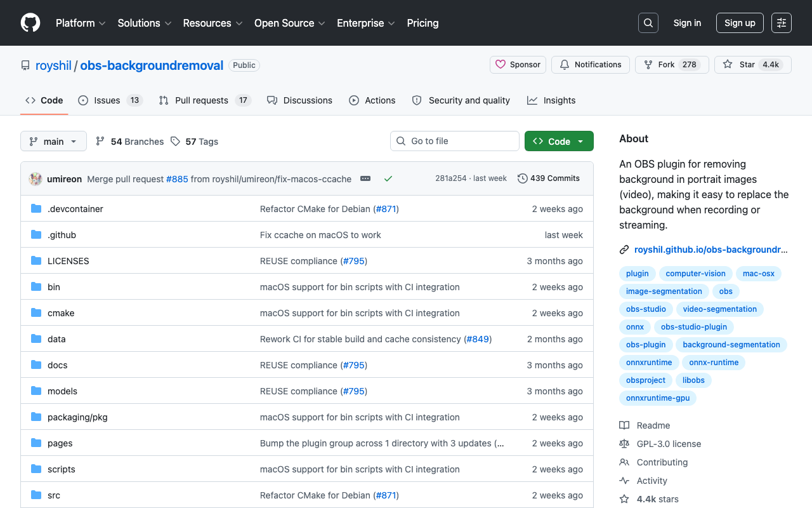Screen dimensions: 812x508
Task: Open the bin folder
Action: 54,287
